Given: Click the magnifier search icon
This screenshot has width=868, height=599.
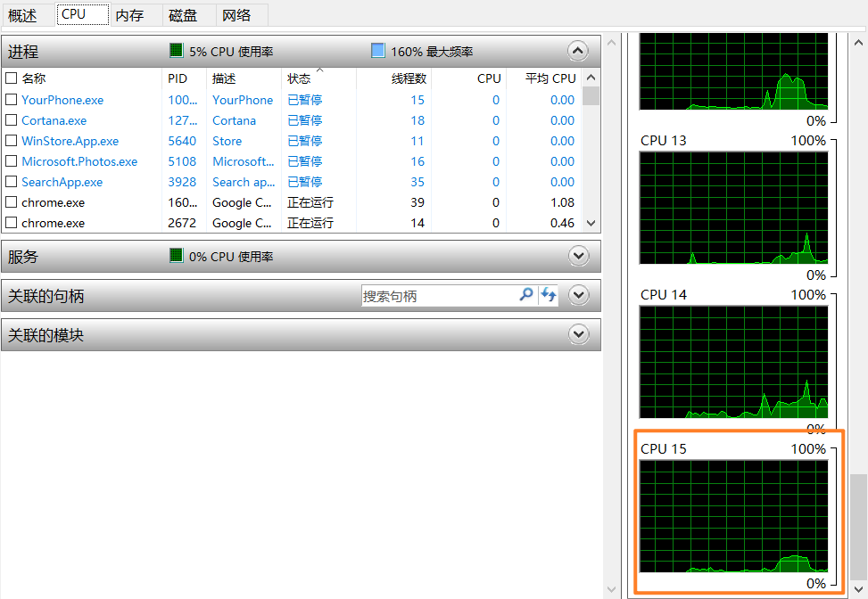Looking at the screenshot, I should click(526, 295).
